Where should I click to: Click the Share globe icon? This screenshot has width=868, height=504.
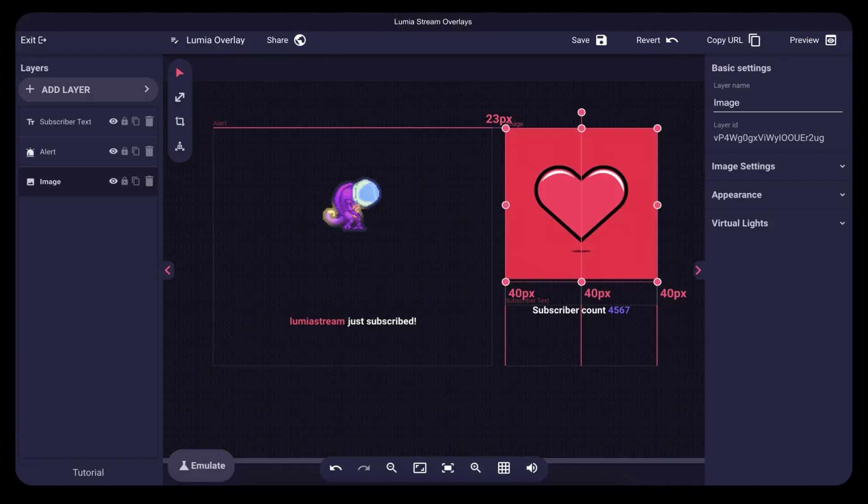(300, 40)
